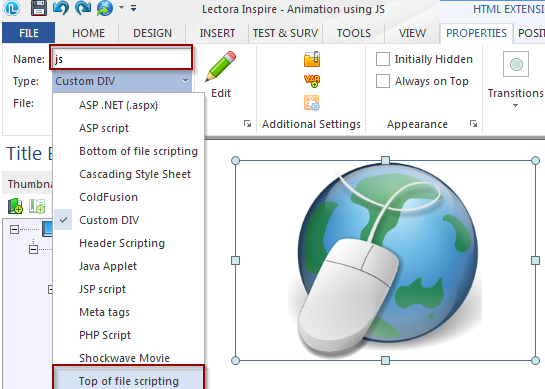This screenshot has width=545, height=389.
Task: Open the TEST & SURVEY tab
Action: (285, 33)
